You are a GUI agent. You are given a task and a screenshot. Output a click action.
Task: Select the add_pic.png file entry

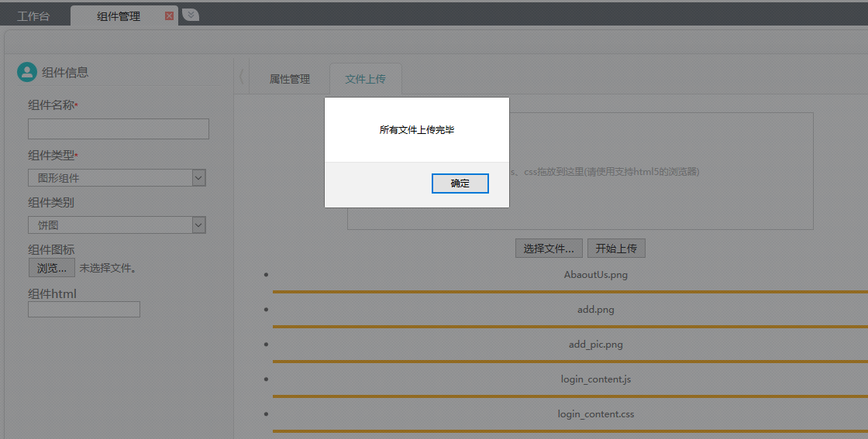[x=596, y=345]
